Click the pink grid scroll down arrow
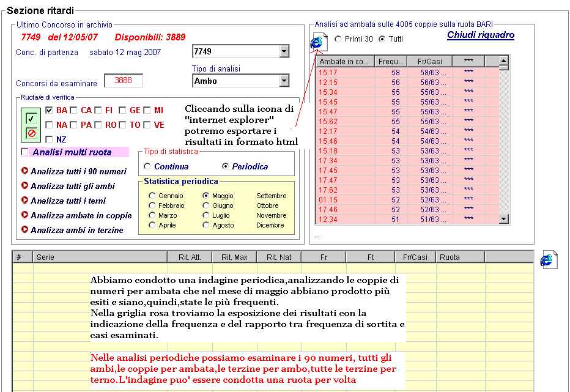Image resolution: width=570 pixels, height=392 pixels. tap(503, 218)
